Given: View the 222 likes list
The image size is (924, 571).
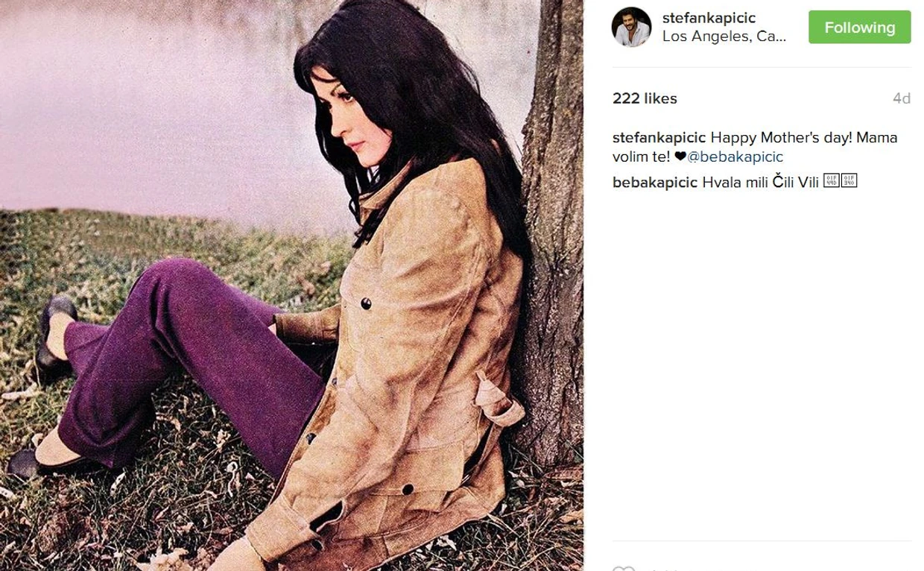Looking at the screenshot, I should (645, 98).
